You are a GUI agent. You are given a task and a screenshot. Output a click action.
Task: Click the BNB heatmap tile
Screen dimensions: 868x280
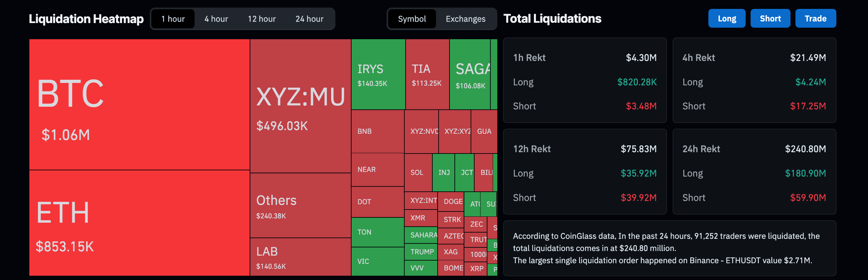[x=378, y=131]
